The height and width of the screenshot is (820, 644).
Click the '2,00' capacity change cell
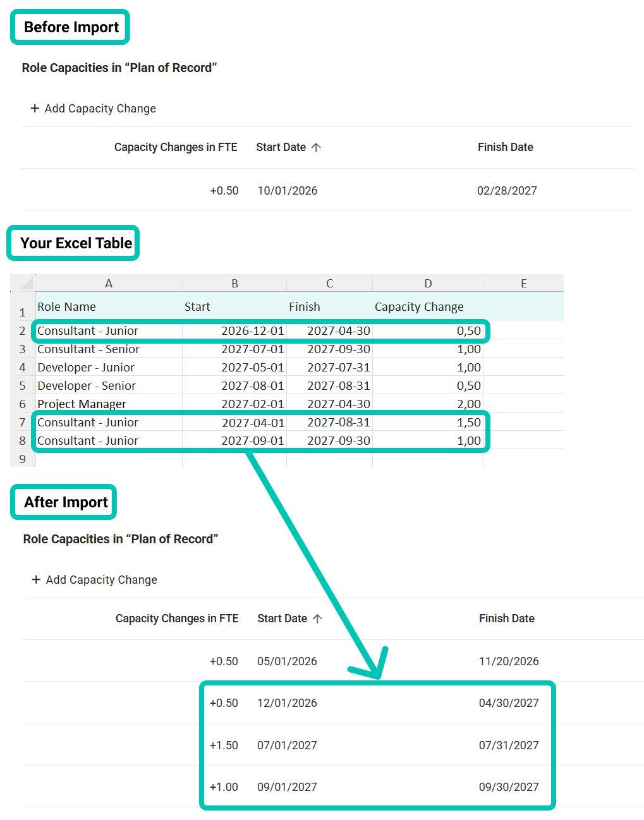428,404
